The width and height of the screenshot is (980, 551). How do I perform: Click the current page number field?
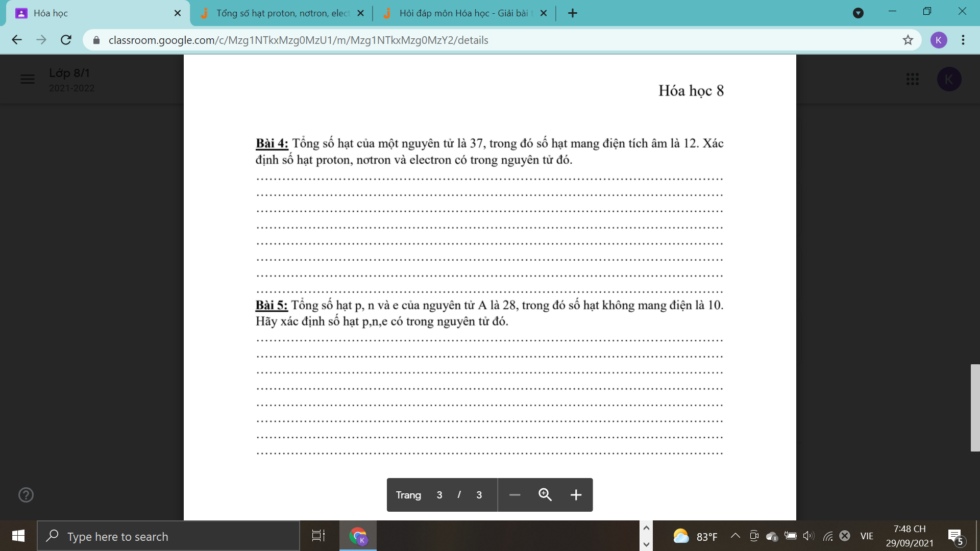point(439,495)
